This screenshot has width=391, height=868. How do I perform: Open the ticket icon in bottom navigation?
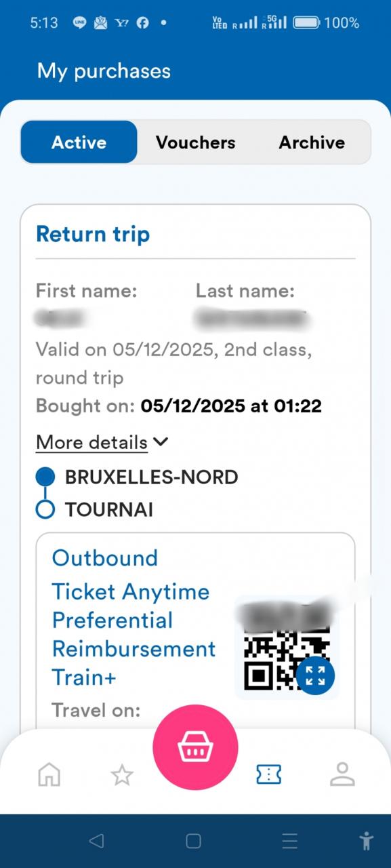pos(269,774)
